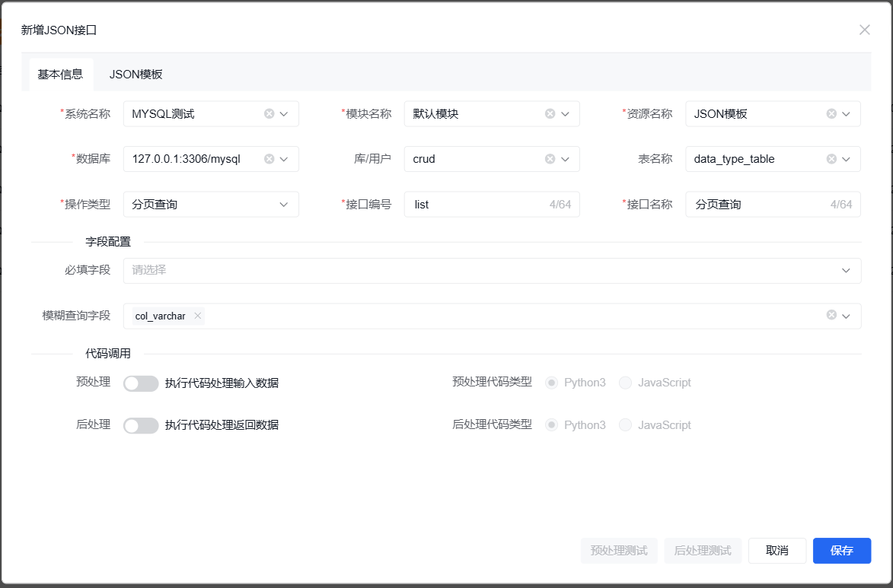Expand the 资源名称 dropdown arrow
The height and width of the screenshot is (588, 893).
(x=846, y=114)
